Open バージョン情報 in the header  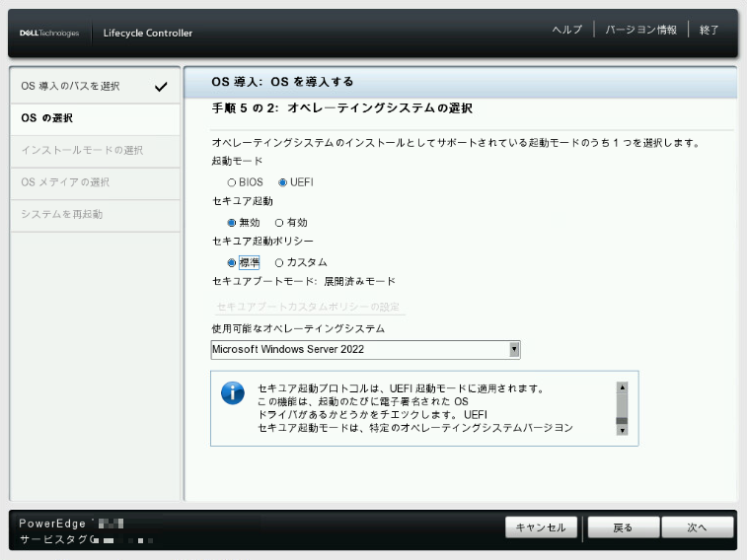click(x=640, y=30)
